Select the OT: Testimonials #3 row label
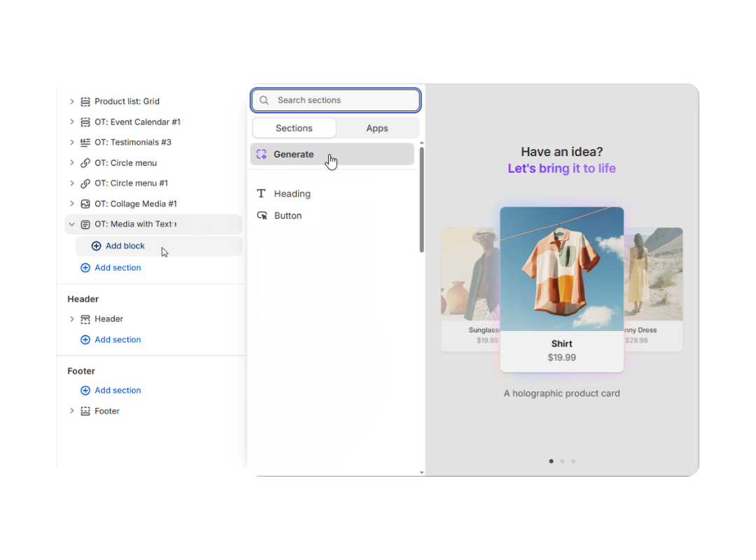This screenshot has height=560, width=756. (133, 142)
